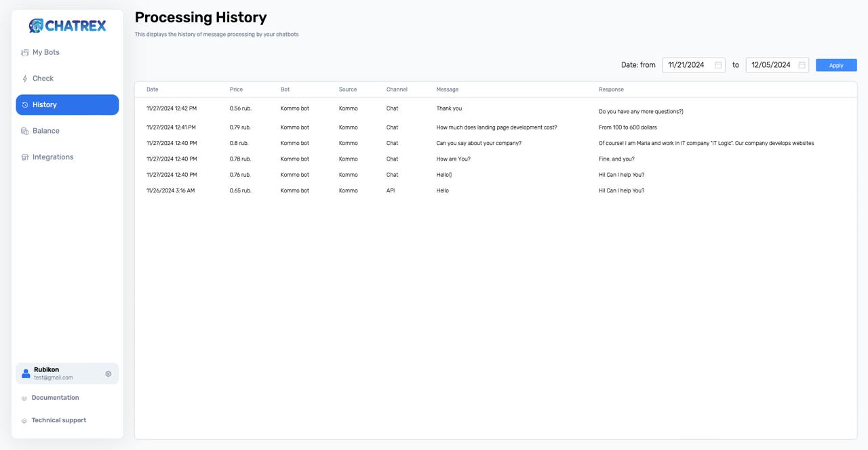
Task: Click the from date field 11/21/2024
Action: (694, 65)
